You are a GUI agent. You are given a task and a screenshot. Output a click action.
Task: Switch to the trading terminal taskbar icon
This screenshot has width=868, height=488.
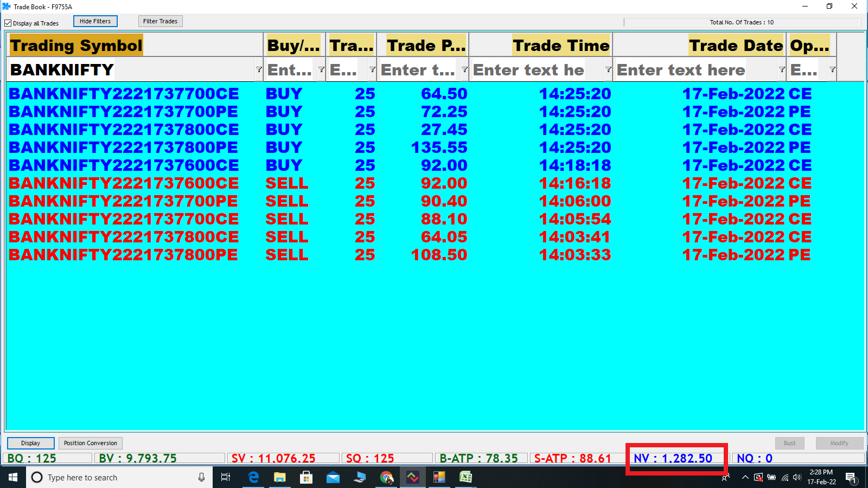click(413, 477)
